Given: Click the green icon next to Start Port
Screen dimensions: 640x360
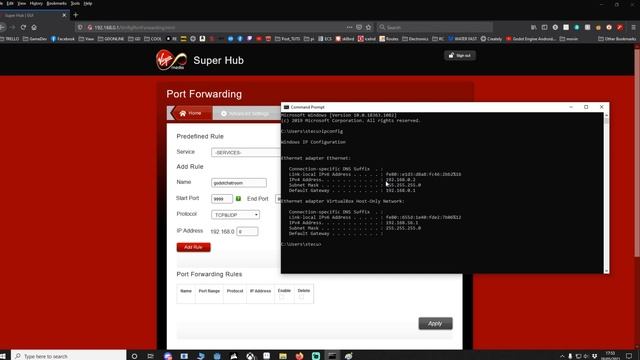Looking at the screenshot, I should coord(238,198).
